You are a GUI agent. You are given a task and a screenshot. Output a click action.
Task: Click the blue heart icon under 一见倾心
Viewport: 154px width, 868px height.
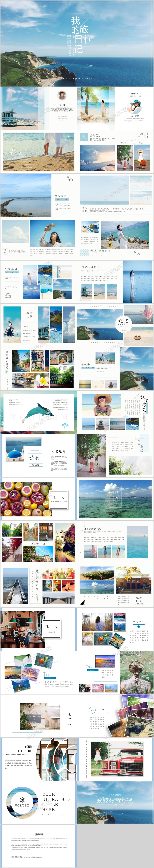coord(138,627)
